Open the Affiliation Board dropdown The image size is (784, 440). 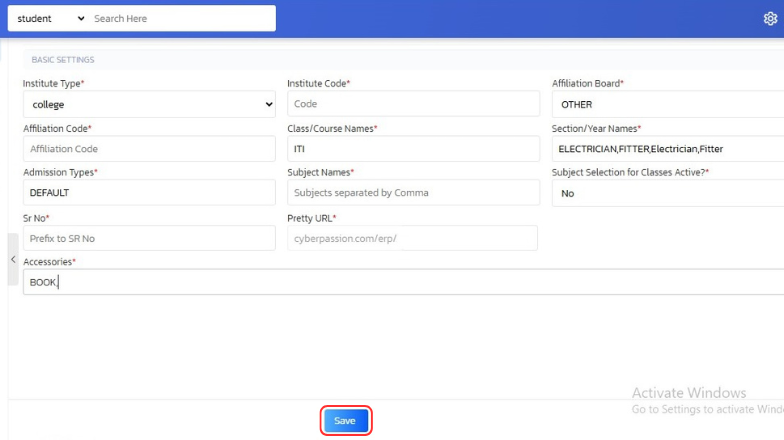pyautogui.click(x=668, y=104)
